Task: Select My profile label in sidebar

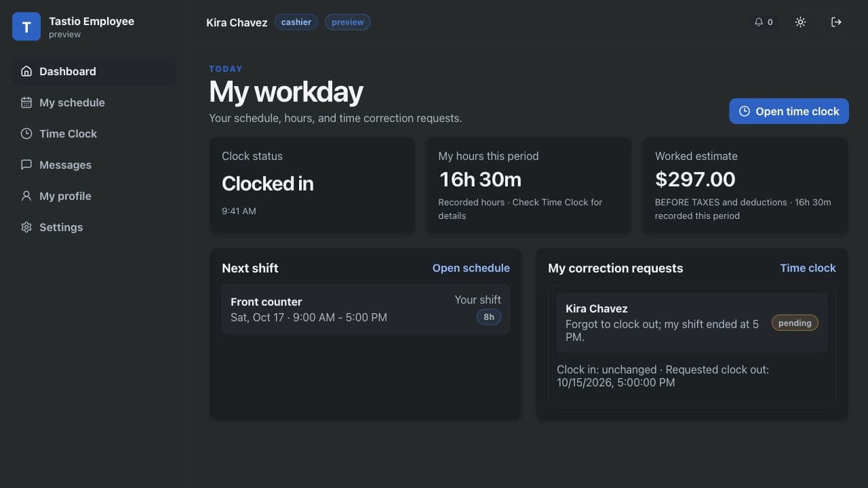Action: click(65, 196)
